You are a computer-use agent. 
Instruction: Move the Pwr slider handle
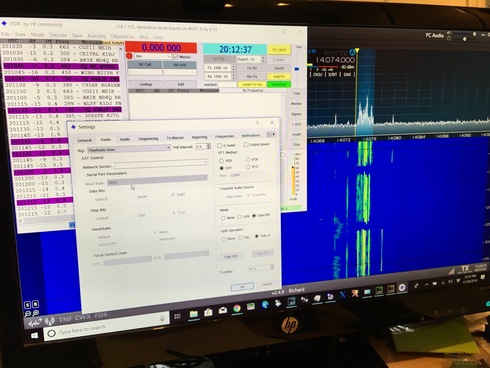click(297, 69)
